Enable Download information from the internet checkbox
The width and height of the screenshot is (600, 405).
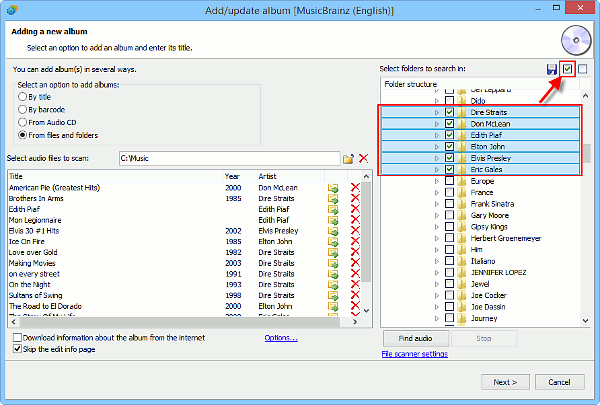(17, 337)
